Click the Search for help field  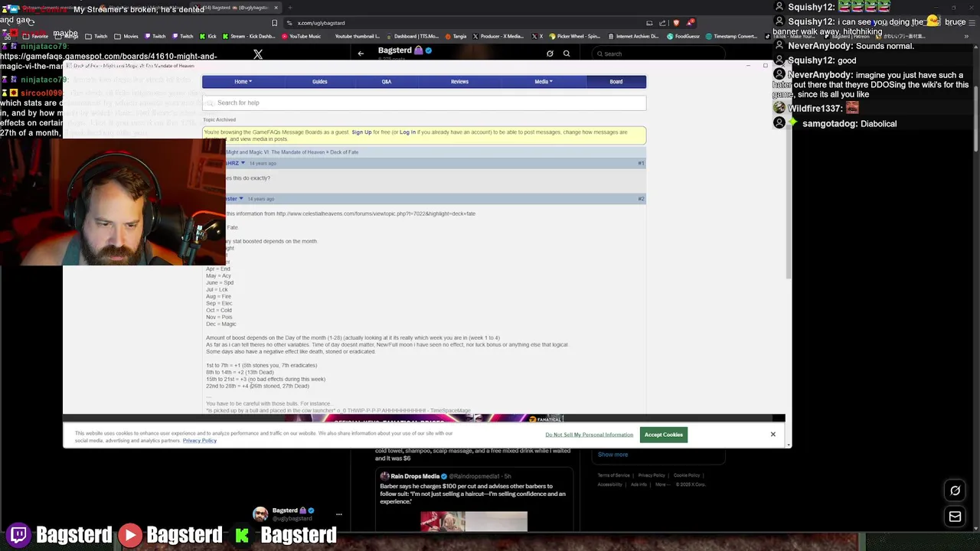(424, 103)
